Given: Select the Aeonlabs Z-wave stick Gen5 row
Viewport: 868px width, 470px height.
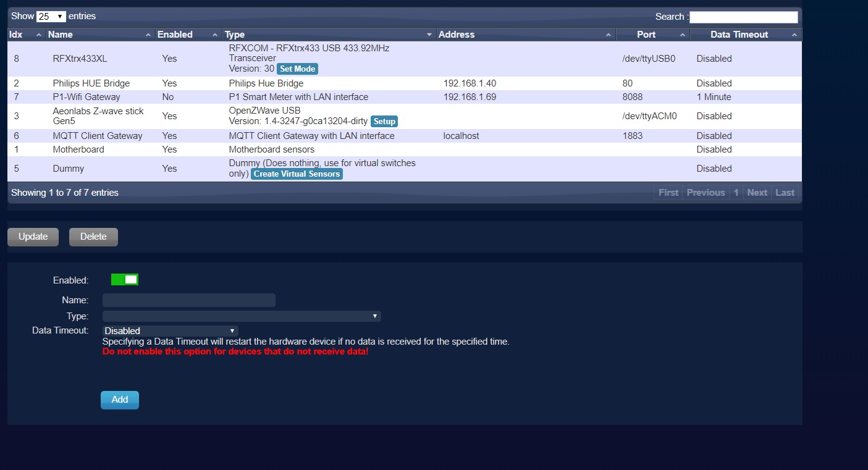Looking at the screenshot, I should coord(405,116).
